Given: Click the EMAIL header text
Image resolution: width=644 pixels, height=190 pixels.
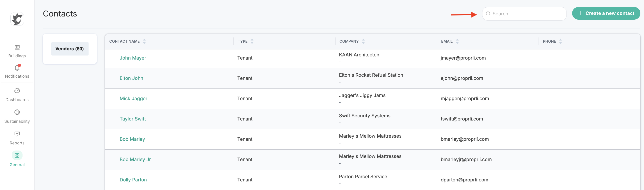Looking at the screenshot, I should (x=447, y=41).
